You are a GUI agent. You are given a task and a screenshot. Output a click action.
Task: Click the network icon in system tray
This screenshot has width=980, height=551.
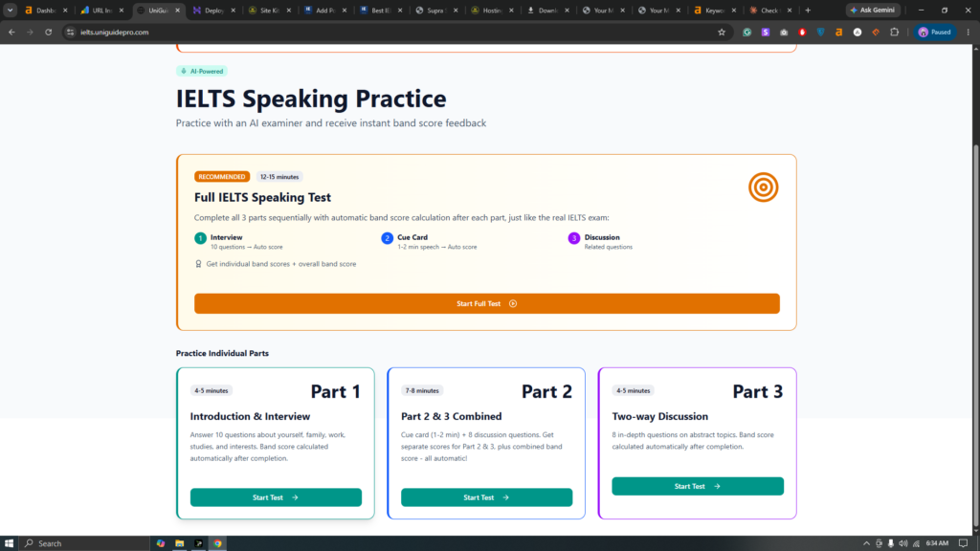pos(916,543)
